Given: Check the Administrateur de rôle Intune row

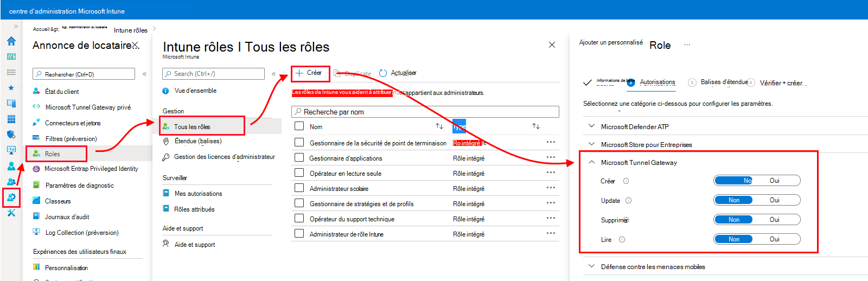Looking at the screenshot, I should pos(299,233).
